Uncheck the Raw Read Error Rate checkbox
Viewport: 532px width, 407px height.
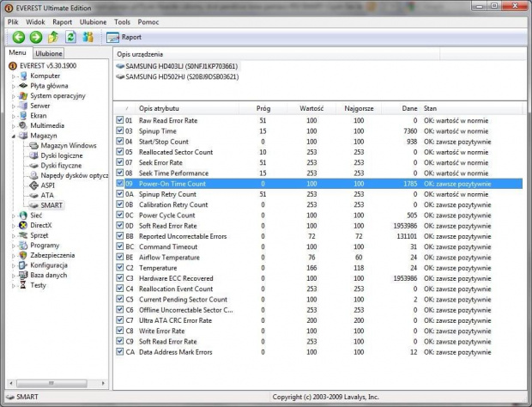tap(120, 120)
